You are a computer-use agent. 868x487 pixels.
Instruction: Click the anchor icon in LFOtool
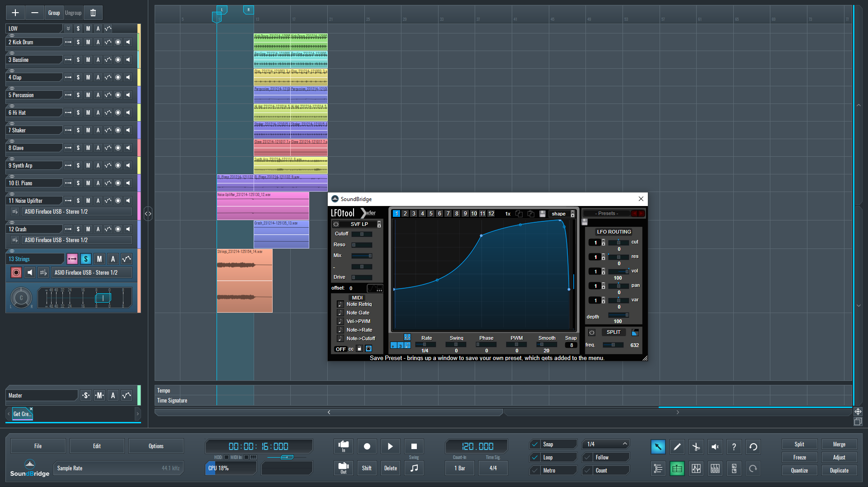[x=407, y=337]
